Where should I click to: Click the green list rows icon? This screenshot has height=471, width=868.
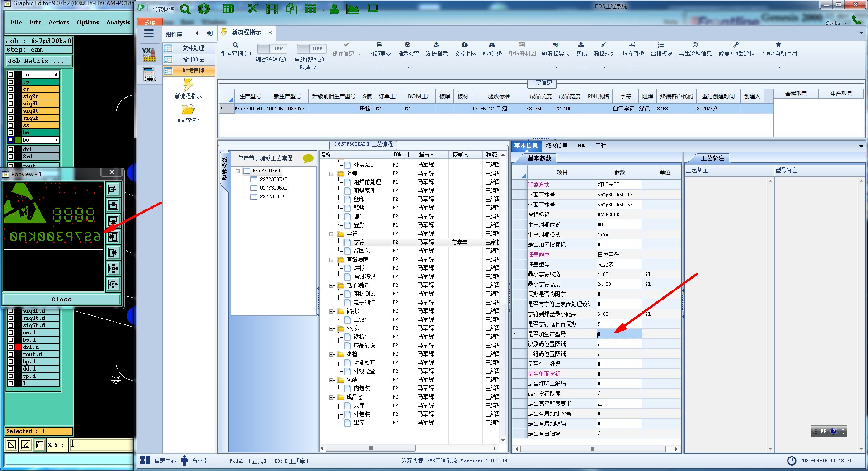pyautogui.click(x=311, y=9)
